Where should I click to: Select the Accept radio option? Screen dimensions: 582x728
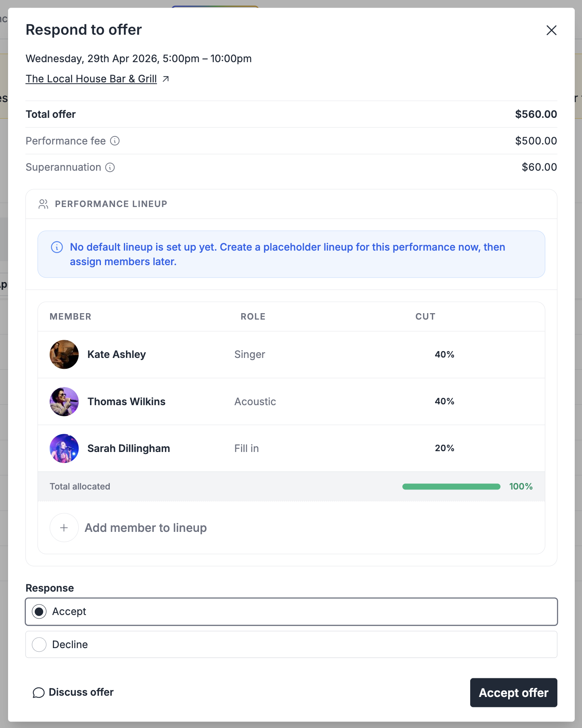pyautogui.click(x=39, y=612)
